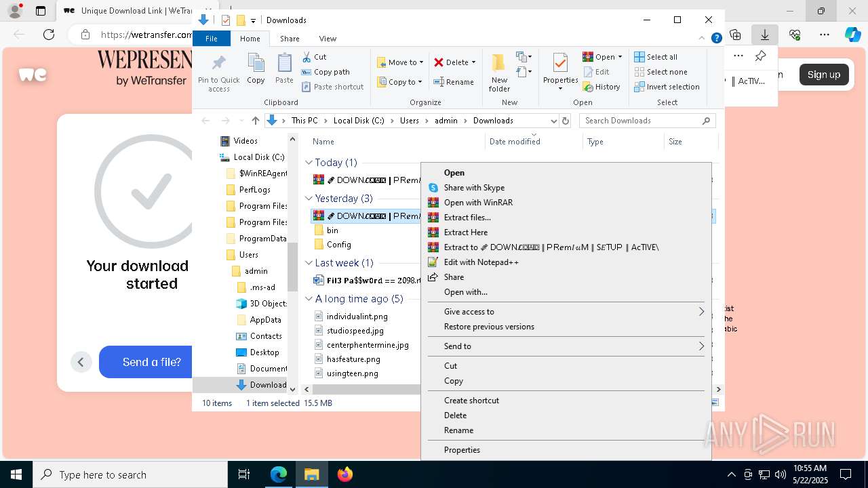Click the Users breadcrumb segment
Viewport: 868px width, 488px height.
[x=409, y=121]
